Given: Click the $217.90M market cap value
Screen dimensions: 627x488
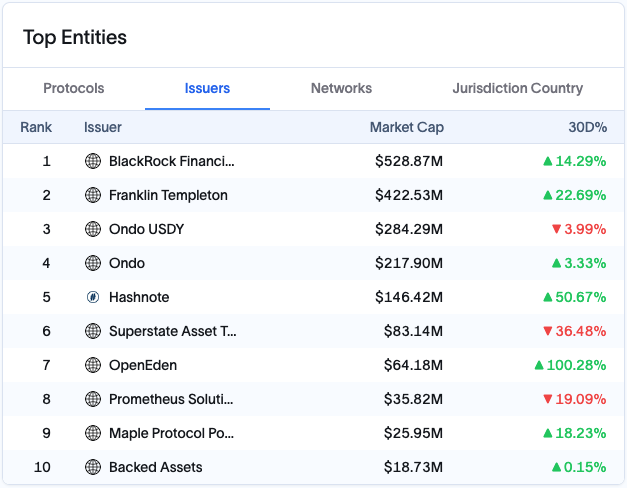Looking at the screenshot, I should tap(409, 263).
